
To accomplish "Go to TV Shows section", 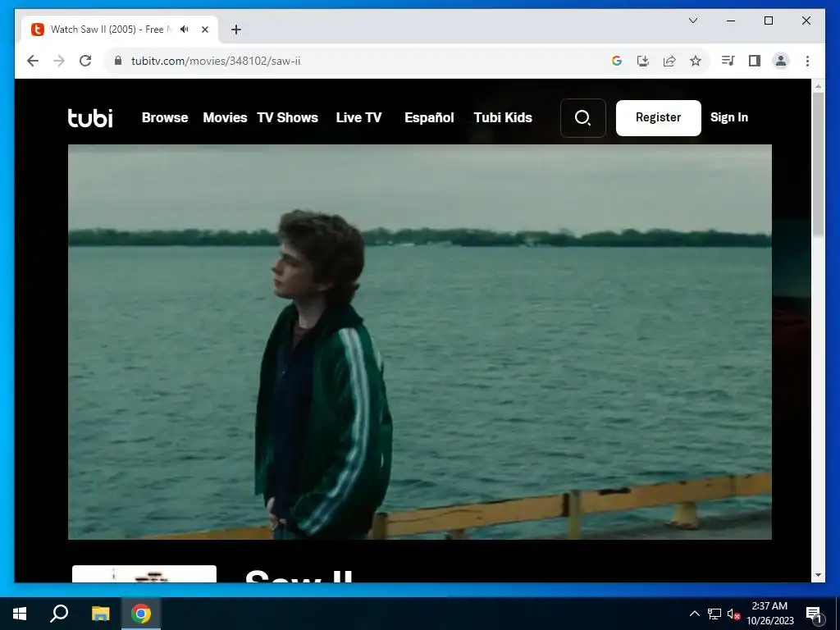I will 288,118.
